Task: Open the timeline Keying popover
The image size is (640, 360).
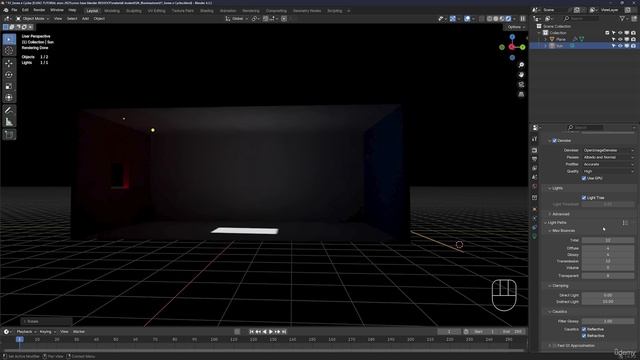Action: (47, 332)
